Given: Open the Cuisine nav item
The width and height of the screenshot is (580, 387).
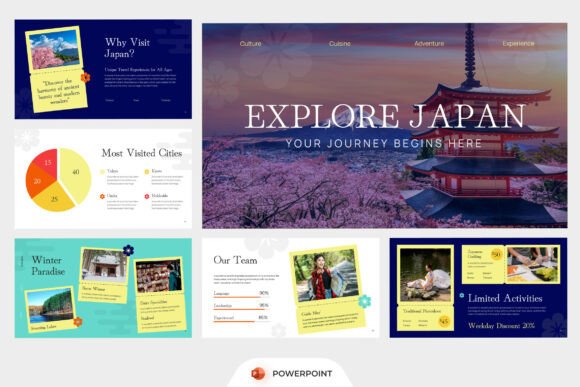Looking at the screenshot, I should [340, 44].
